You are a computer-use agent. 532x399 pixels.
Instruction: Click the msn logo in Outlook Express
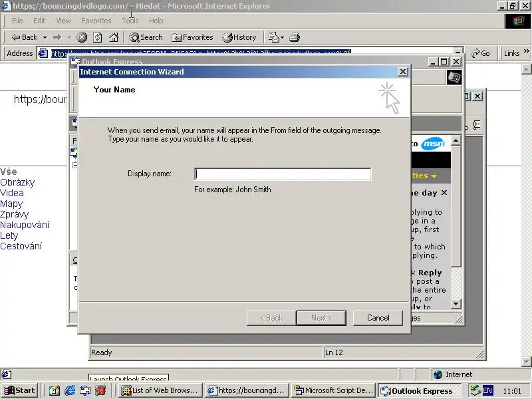point(433,144)
